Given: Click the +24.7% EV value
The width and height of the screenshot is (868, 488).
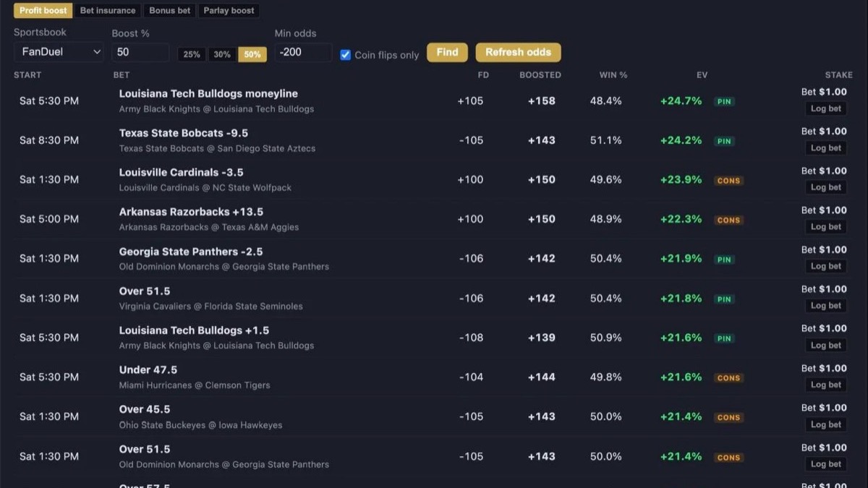Looking at the screenshot, I should click(681, 101).
